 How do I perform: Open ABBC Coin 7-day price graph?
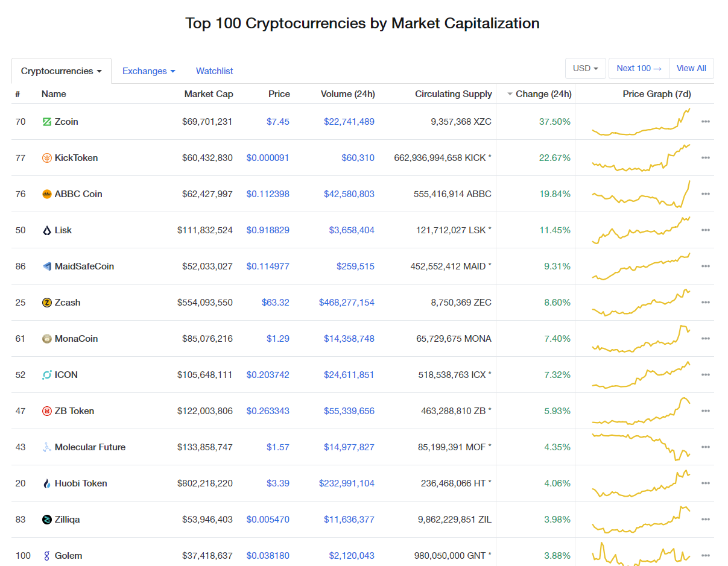641,194
